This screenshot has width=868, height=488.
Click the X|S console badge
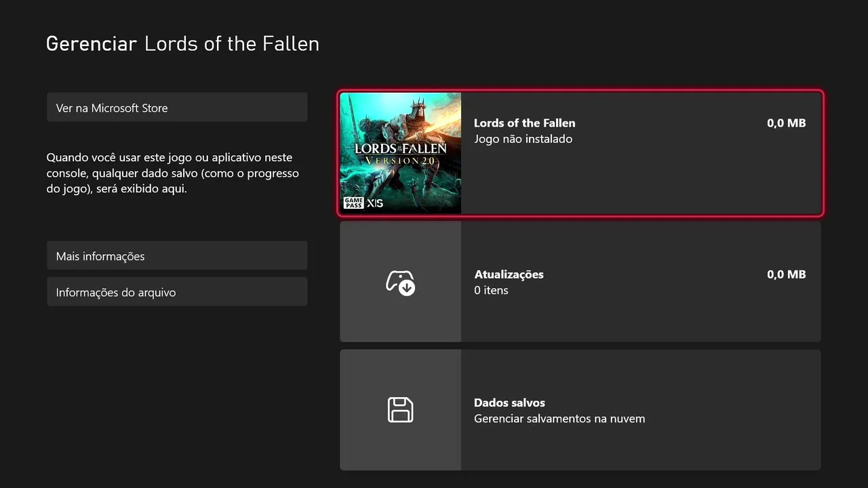pos(375,203)
